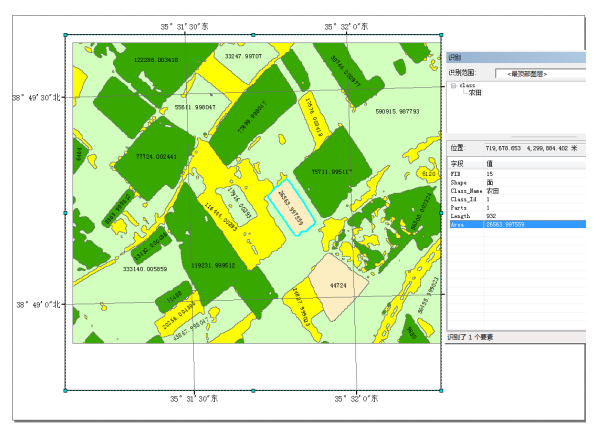Click the 识别 panel title bar
Image resolution: width=604 pixels, height=432 pixels.
tap(516, 57)
